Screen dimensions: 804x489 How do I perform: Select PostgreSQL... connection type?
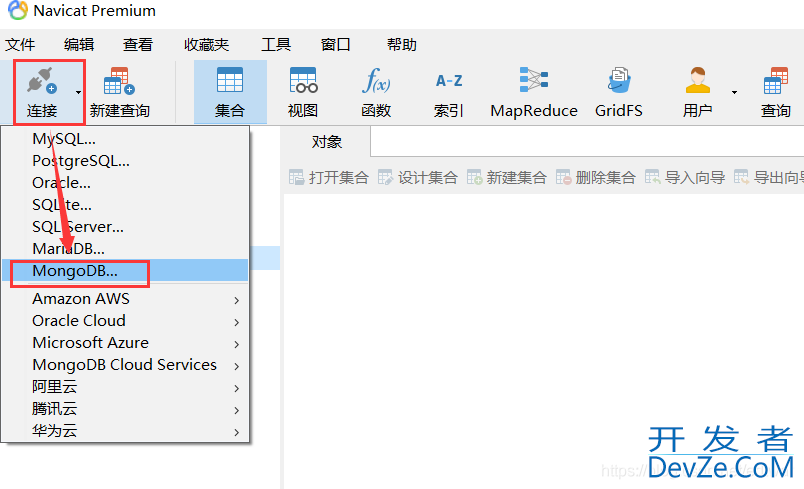81,160
